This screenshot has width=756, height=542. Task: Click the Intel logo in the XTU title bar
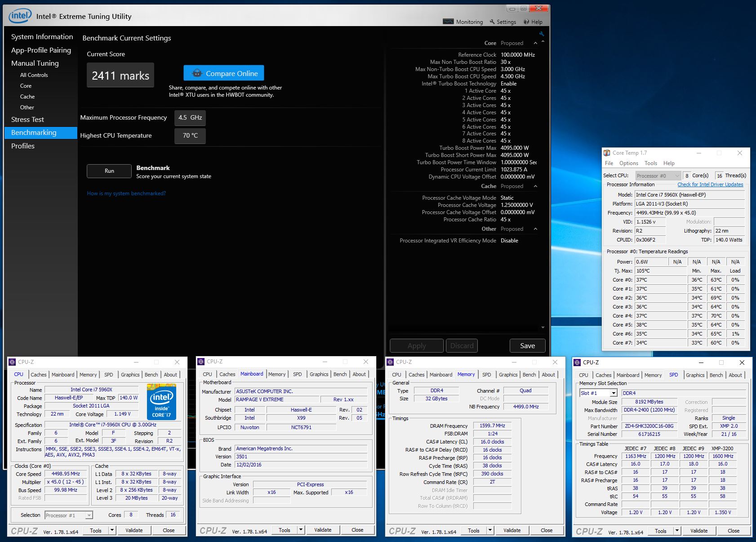pos(20,16)
